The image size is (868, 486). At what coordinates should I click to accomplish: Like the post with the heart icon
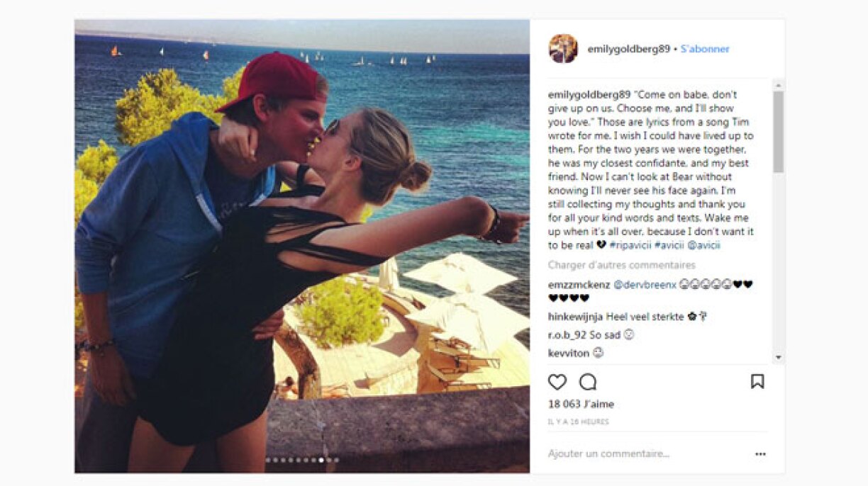click(x=557, y=382)
